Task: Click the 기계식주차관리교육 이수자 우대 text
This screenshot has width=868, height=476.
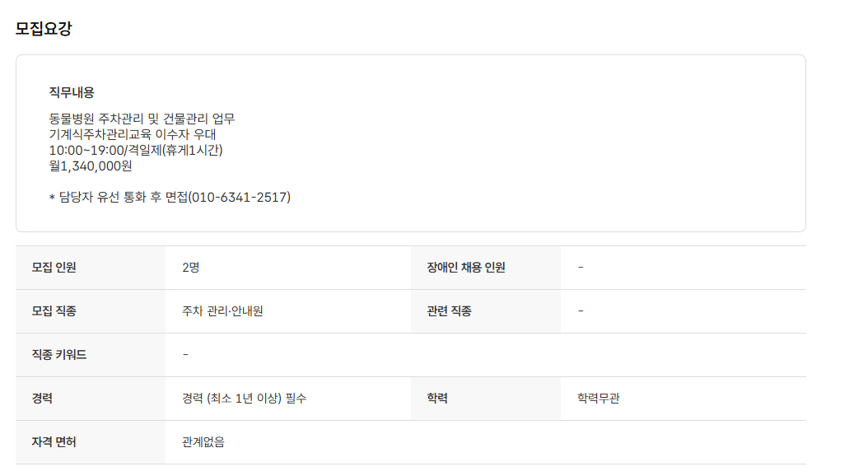Action: pos(132,134)
